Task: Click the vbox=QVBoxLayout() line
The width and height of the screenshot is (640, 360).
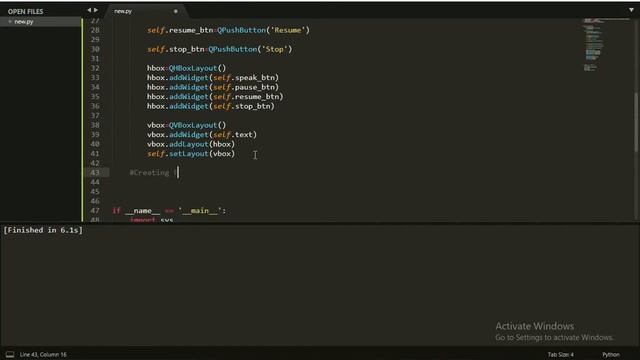Action: [x=187, y=125]
